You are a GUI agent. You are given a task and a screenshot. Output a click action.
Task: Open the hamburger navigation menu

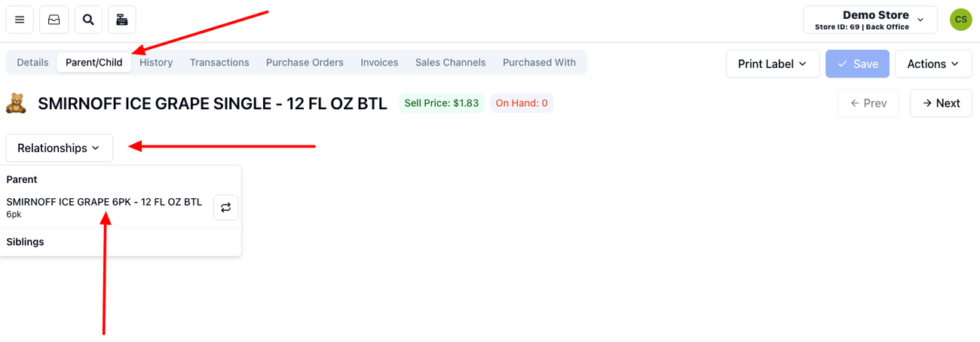click(x=20, y=20)
